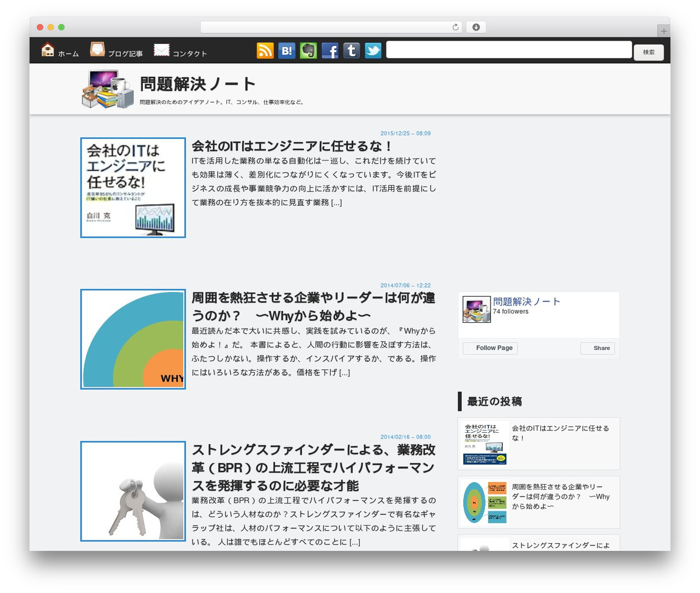Clip page with Evernote icon

pos(308,50)
